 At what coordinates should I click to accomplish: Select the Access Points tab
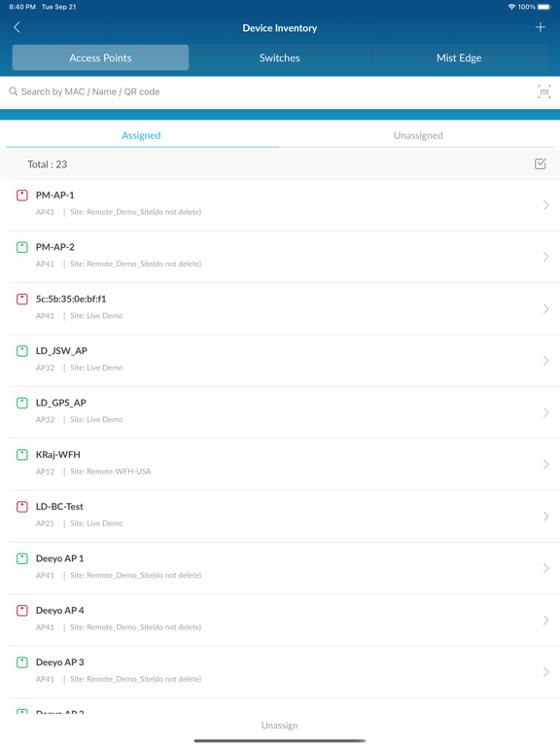[100, 57]
